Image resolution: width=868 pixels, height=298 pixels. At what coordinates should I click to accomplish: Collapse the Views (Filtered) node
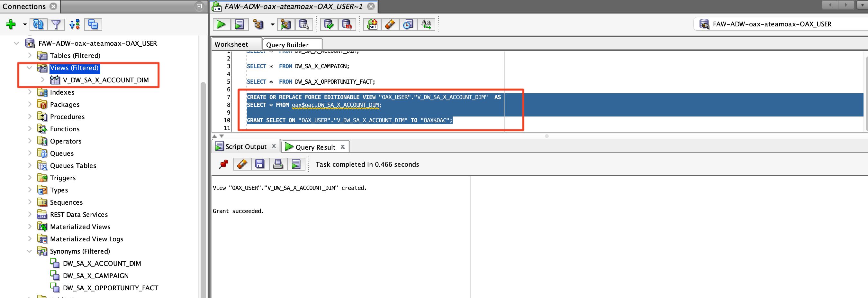point(30,68)
